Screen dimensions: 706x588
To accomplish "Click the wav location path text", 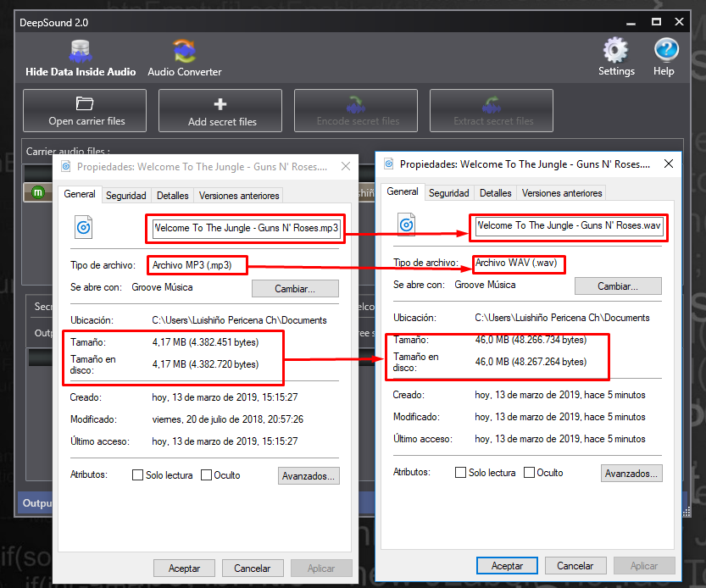I will pyautogui.click(x=562, y=318).
